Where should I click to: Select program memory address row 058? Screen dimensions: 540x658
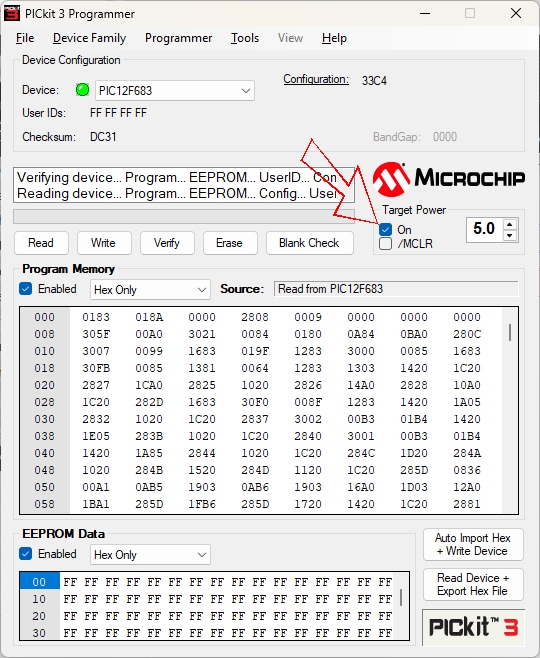(x=44, y=504)
